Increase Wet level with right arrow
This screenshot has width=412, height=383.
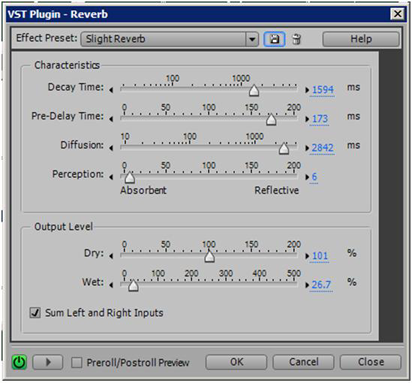[x=307, y=285]
